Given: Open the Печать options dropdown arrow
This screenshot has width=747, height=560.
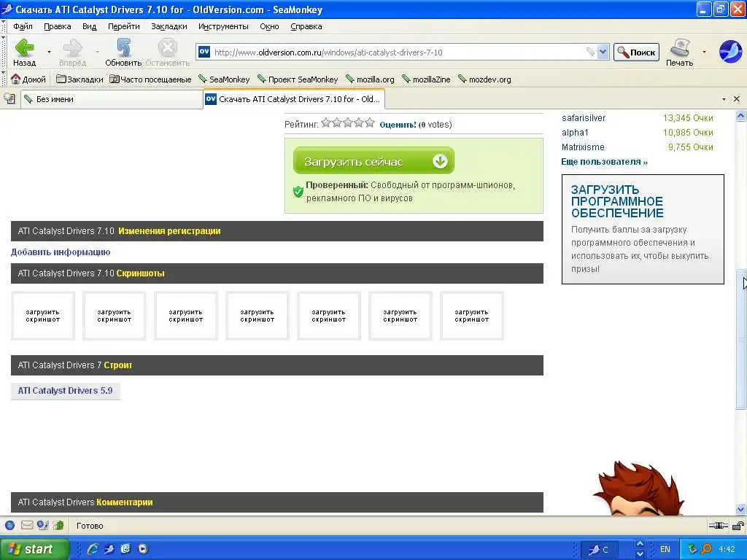Looking at the screenshot, I should pyautogui.click(x=704, y=52).
